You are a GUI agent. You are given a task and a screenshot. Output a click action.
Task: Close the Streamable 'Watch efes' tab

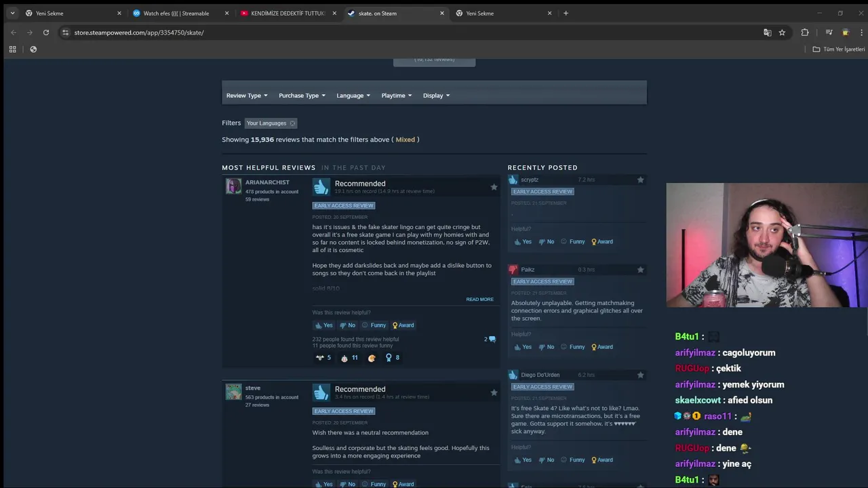227,13
